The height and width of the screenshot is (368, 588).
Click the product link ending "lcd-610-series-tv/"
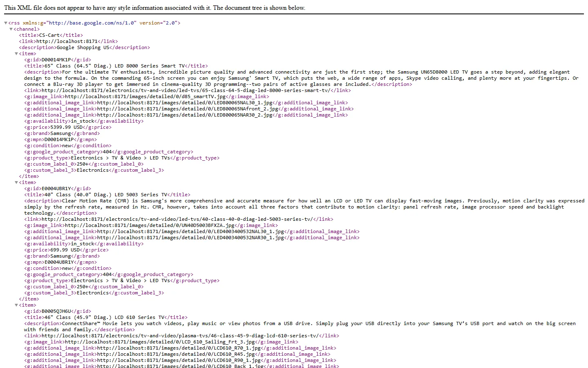(180, 336)
